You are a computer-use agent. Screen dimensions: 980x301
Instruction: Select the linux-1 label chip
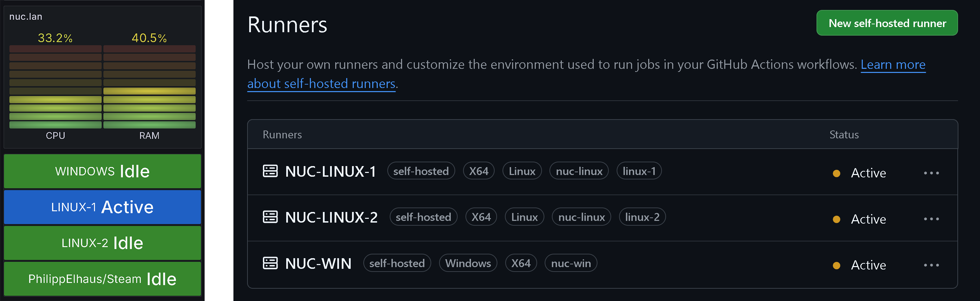point(639,171)
